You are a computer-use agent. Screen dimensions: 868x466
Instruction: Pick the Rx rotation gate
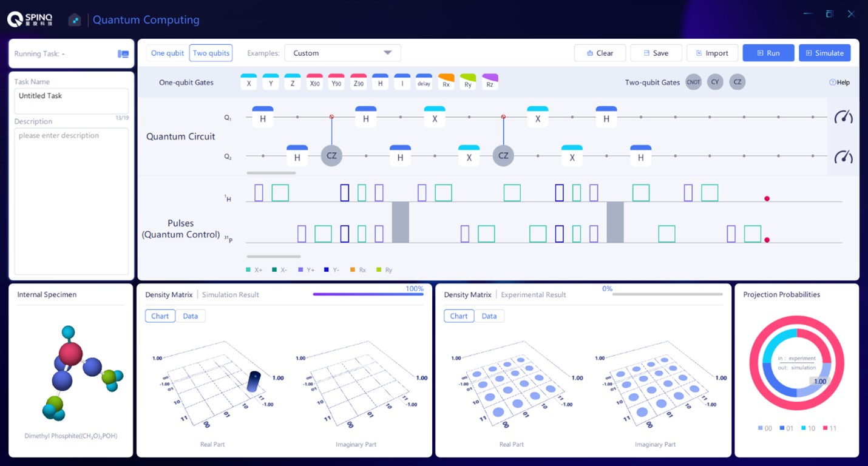(446, 82)
